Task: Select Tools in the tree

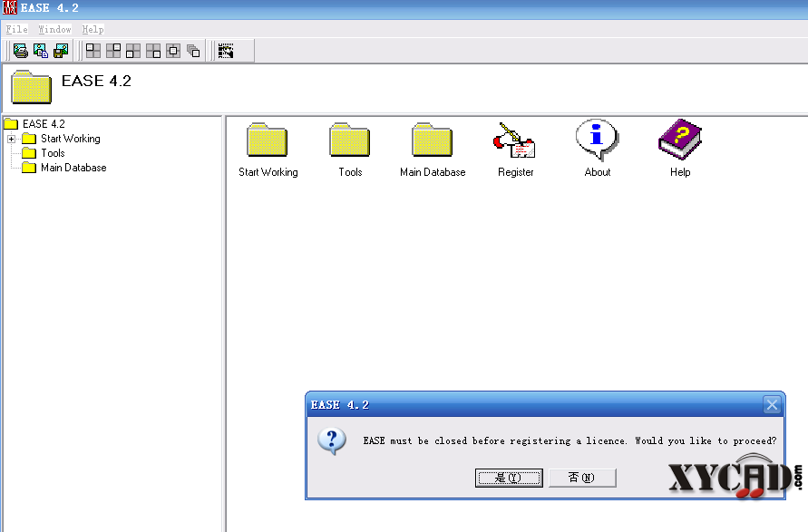Action: (x=54, y=153)
